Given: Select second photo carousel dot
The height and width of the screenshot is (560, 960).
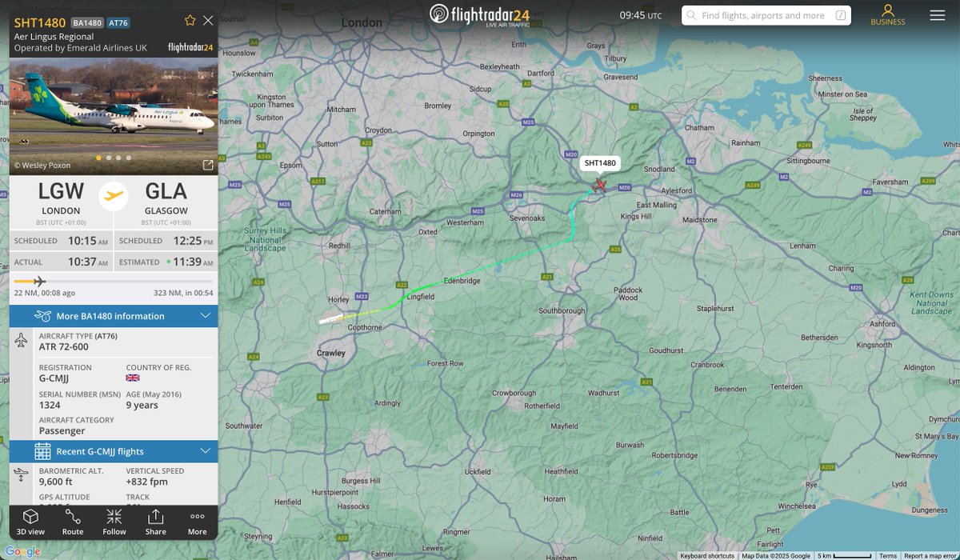Looking at the screenshot, I should tap(109, 158).
